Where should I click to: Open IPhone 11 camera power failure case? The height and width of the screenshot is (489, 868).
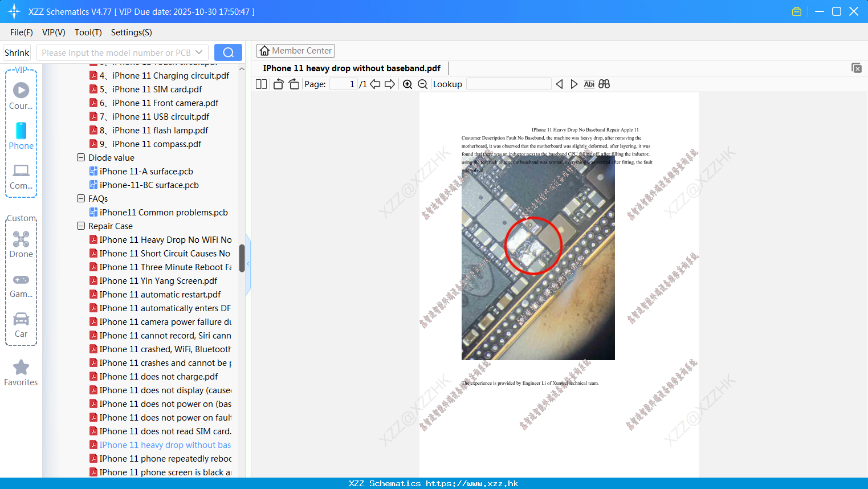tap(161, 321)
